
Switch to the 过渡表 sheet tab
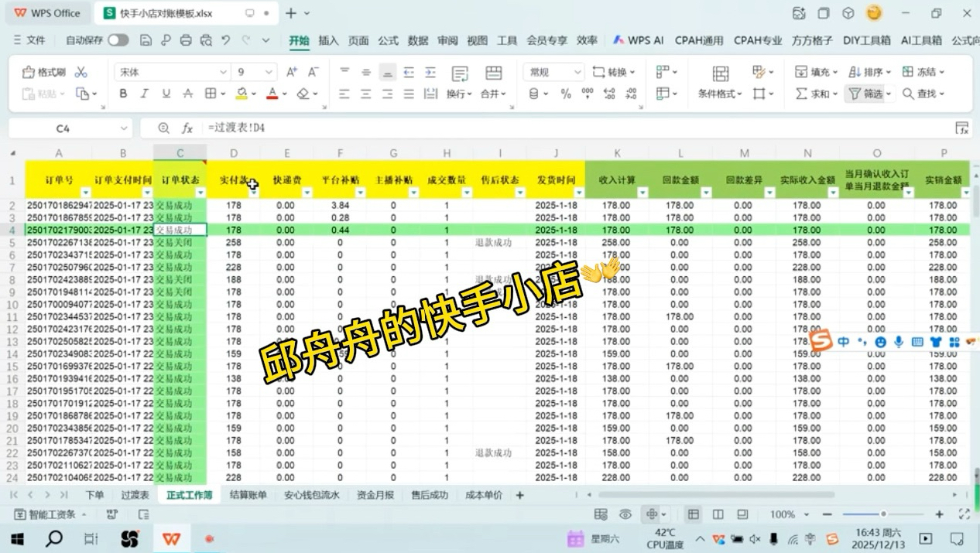[135, 495]
